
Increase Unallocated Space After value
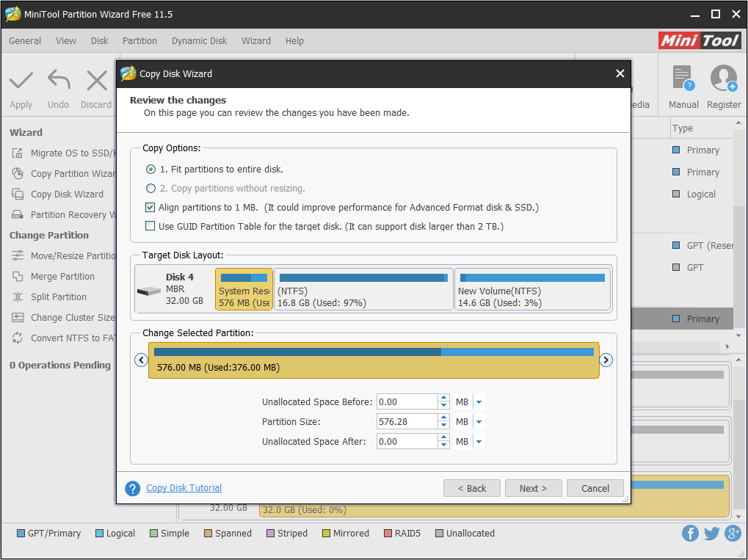click(443, 437)
